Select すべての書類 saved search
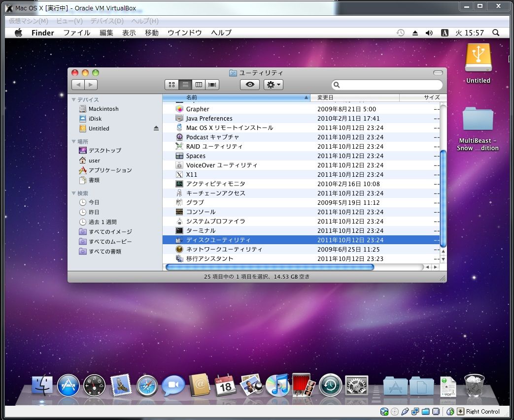The height and width of the screenshot is (420, 514). click(x=101, y=252)
